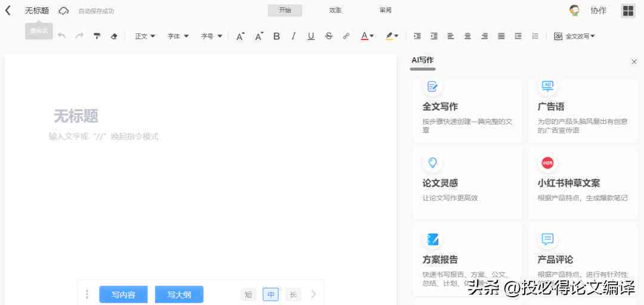644x305 pixels.
Task: Select the 长 length option
Action: coord(293,294)
